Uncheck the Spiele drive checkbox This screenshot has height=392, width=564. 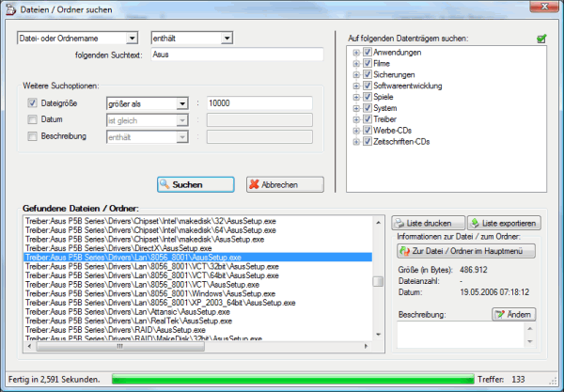click(x=367, y=97)
